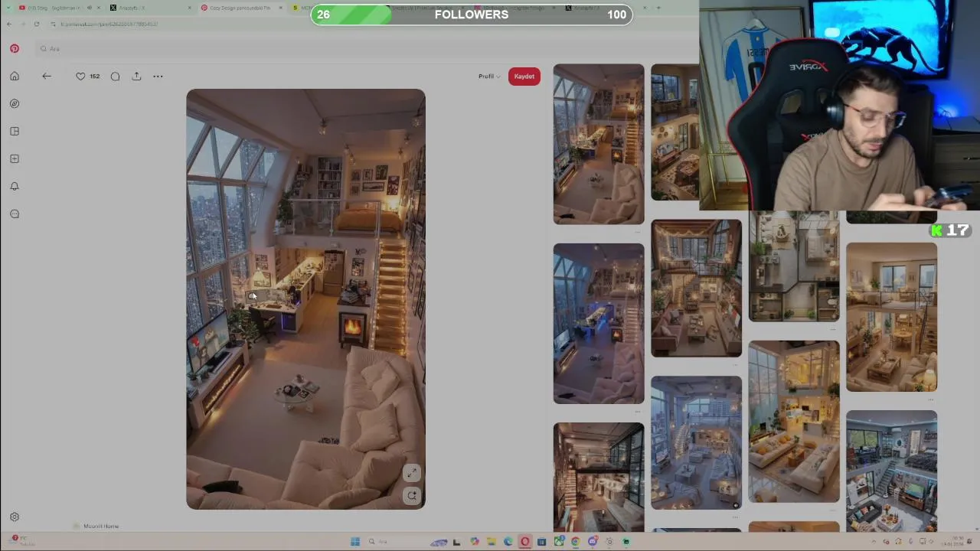The height and width of the screenshot is (551, 980).
Task: Open the grey-blue loft related pin
Action: click(696, 443)
